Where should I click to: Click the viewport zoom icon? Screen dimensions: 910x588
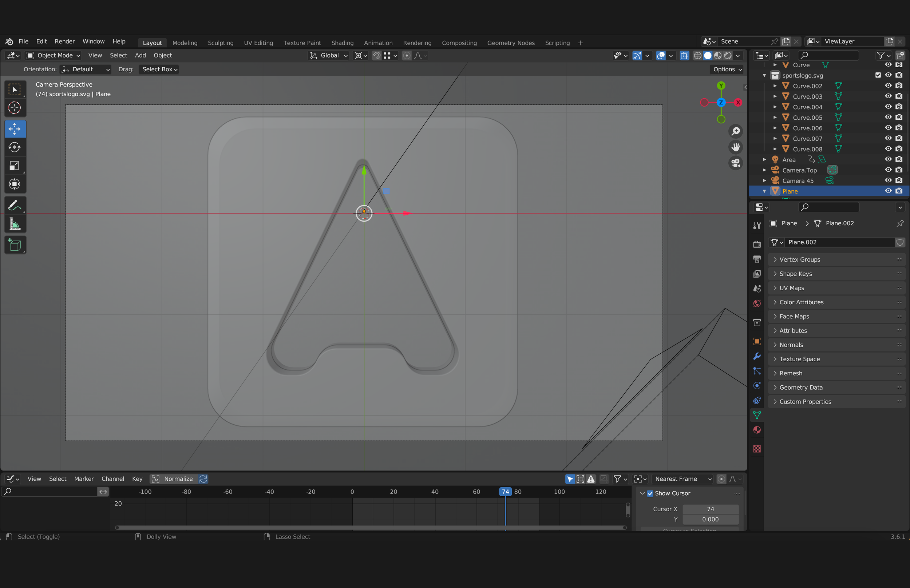(736, 131)
